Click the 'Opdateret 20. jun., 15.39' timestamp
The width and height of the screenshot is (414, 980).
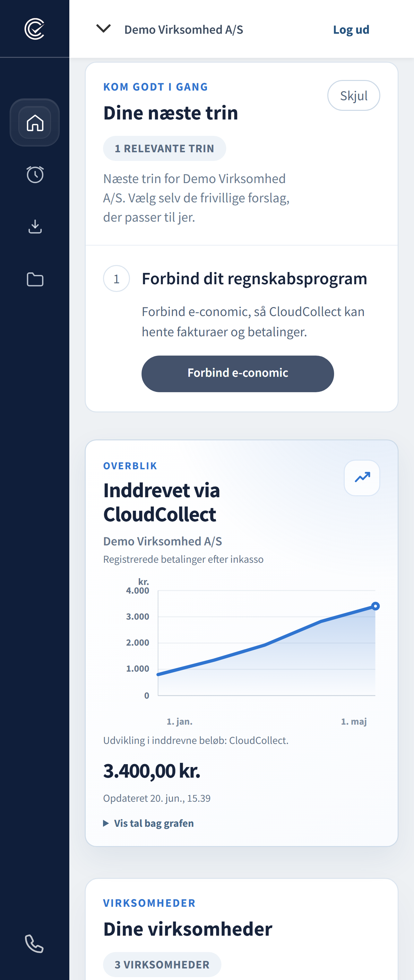pos(157,798)
